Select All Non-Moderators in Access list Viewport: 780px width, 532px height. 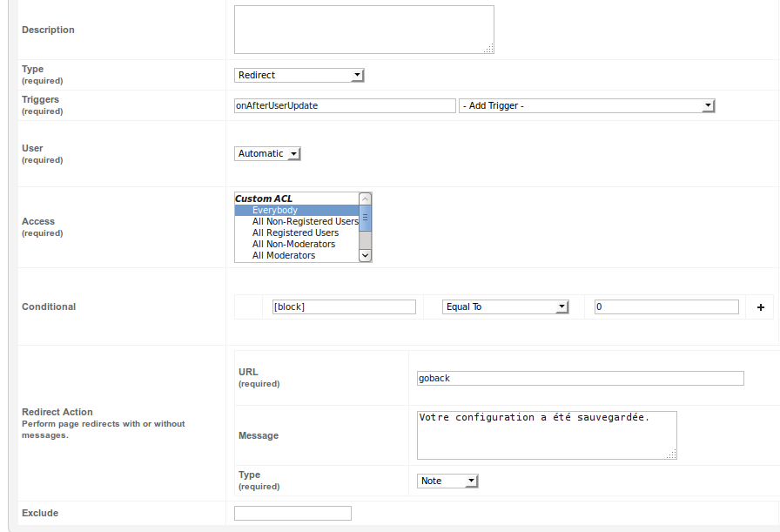tap(297, 245)
